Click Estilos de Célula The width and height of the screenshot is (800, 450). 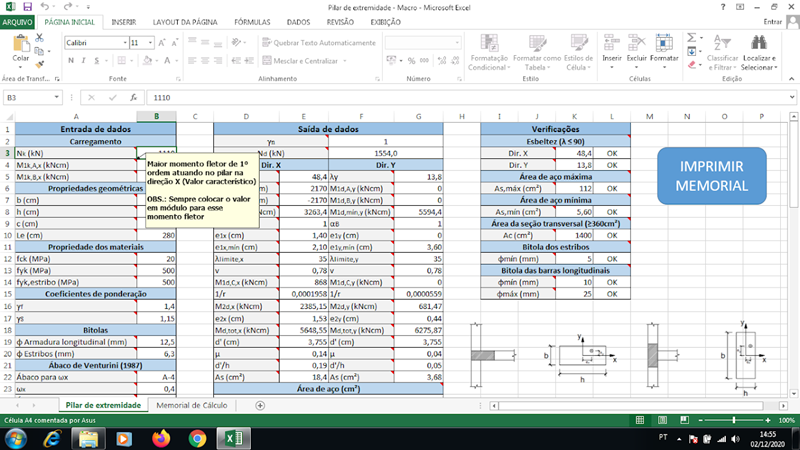[x=579, y=53]
